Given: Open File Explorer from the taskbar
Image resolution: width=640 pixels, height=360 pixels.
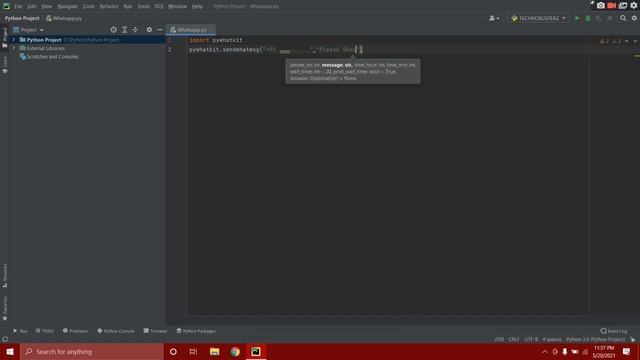Looking at the screenshot, I should (x=214, y=351).
